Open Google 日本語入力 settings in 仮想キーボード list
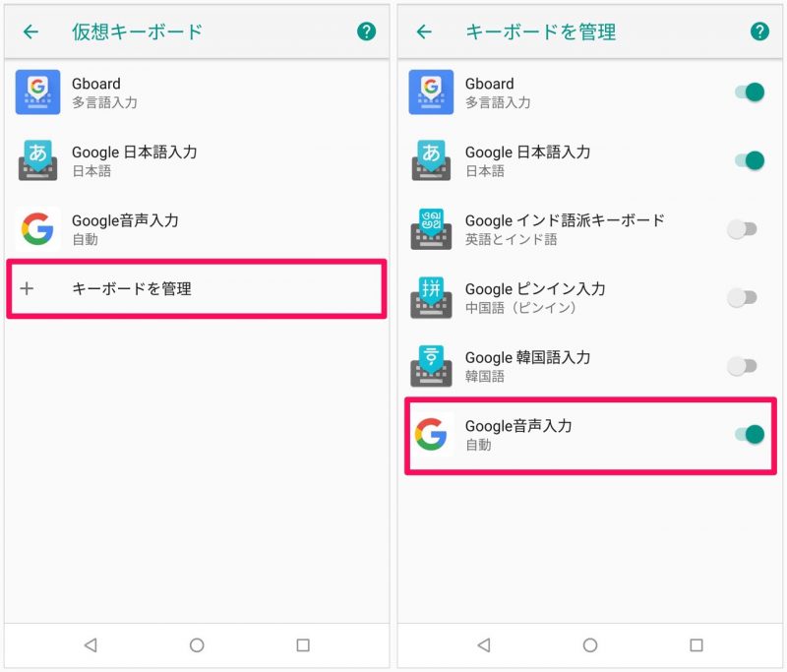 pyautogui.click(x=197, y=160)
